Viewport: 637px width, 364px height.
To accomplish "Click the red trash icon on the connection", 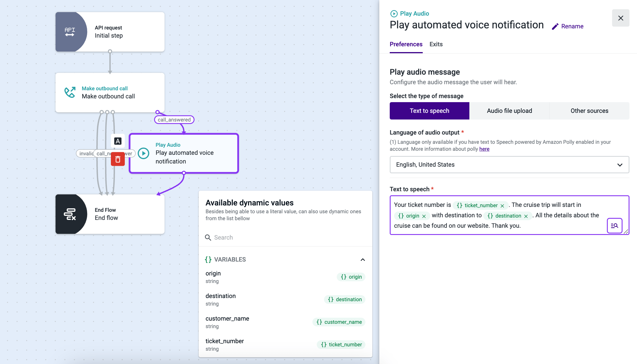I will pos(118,159).
